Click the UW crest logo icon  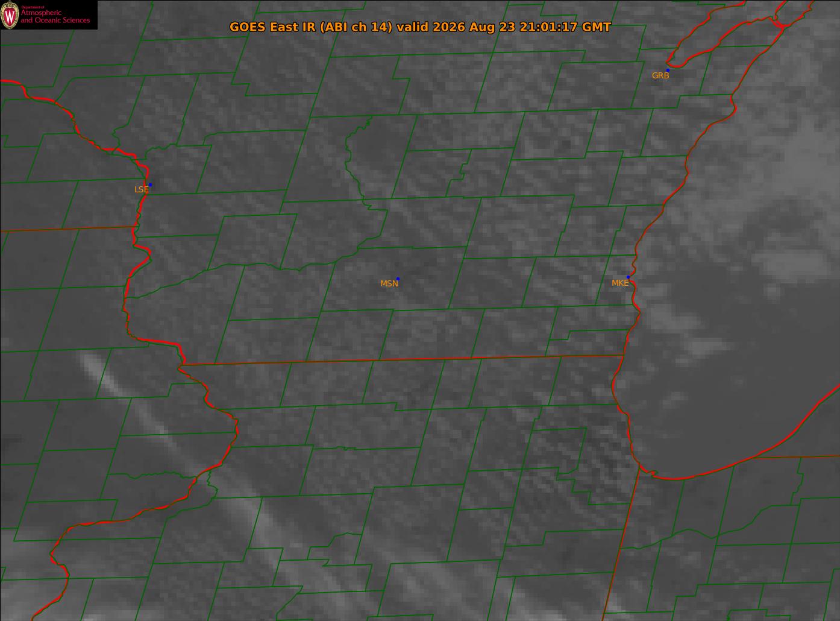click(10, 15)
